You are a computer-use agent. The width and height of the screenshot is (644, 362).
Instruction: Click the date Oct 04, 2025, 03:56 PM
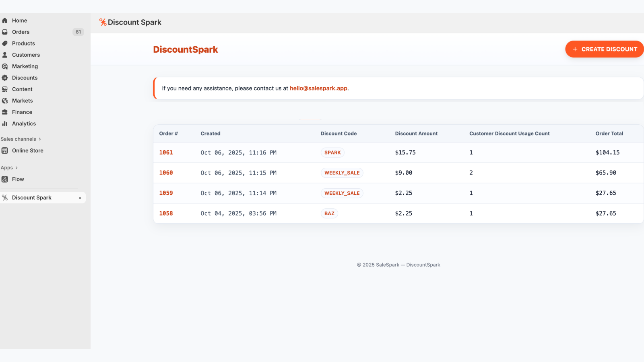tap(239, 214)
